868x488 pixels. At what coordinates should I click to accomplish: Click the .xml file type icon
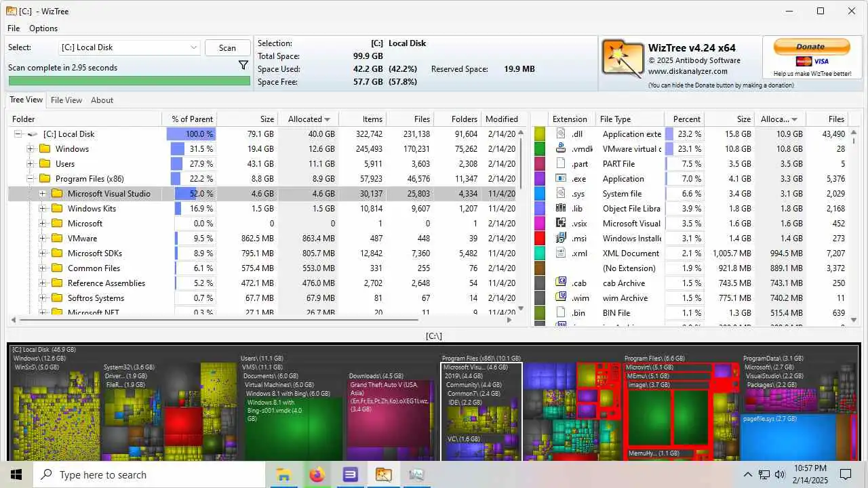[561, 253]
